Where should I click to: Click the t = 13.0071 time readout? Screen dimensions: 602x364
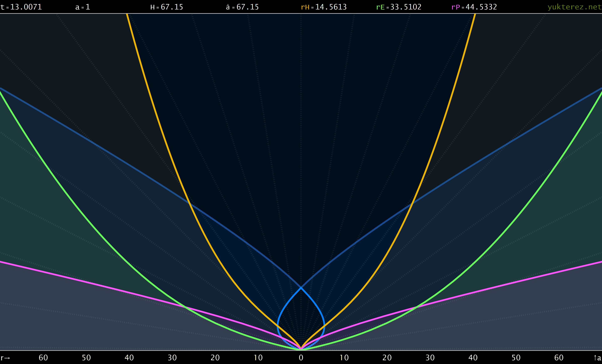pyautogui.click(x=21, y=7)
